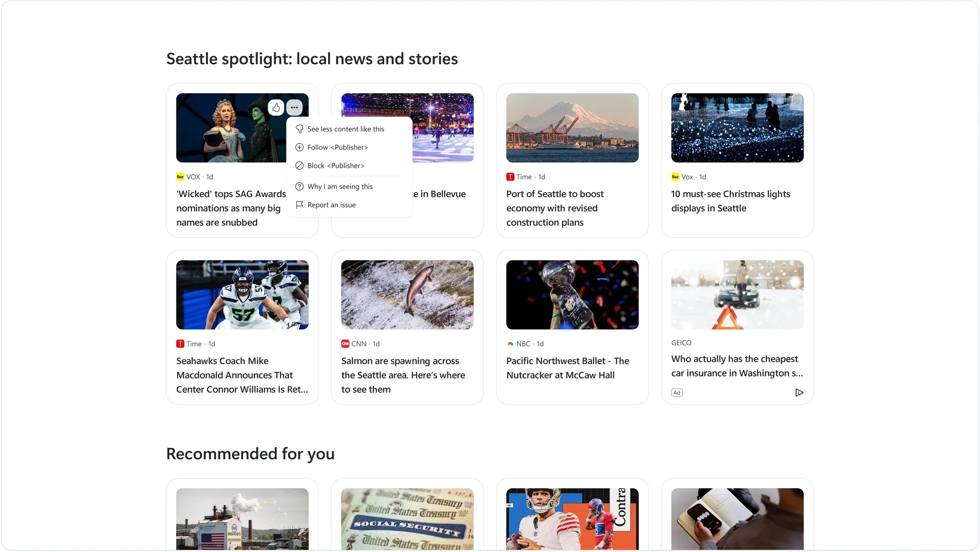980x552 pixels.
Task: Click the thumbs-up like icon on Wicked card
Action: pyautogui.click(x=276, y=107)
